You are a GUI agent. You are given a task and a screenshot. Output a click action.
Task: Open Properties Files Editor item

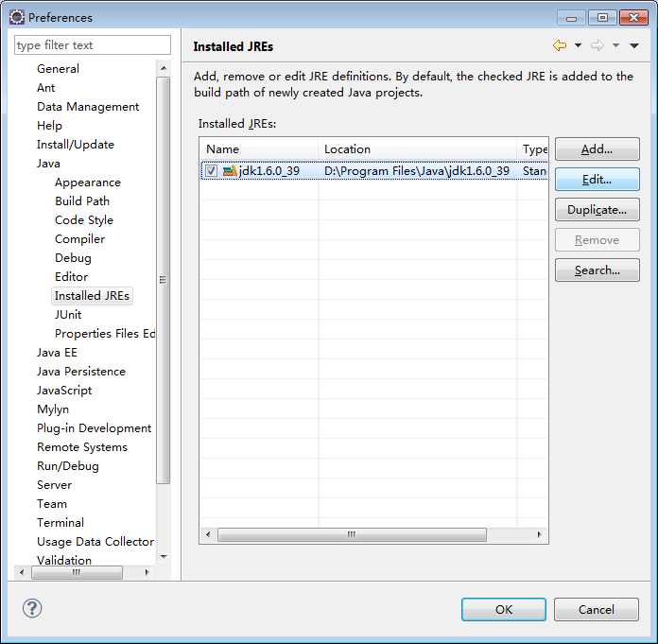pos(105,333)
